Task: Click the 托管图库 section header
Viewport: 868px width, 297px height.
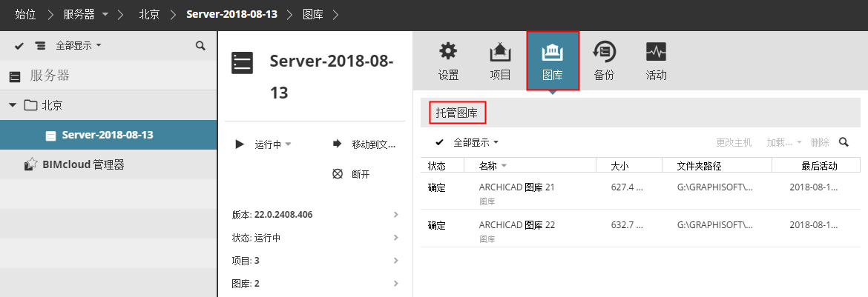Action: (457, 113)
